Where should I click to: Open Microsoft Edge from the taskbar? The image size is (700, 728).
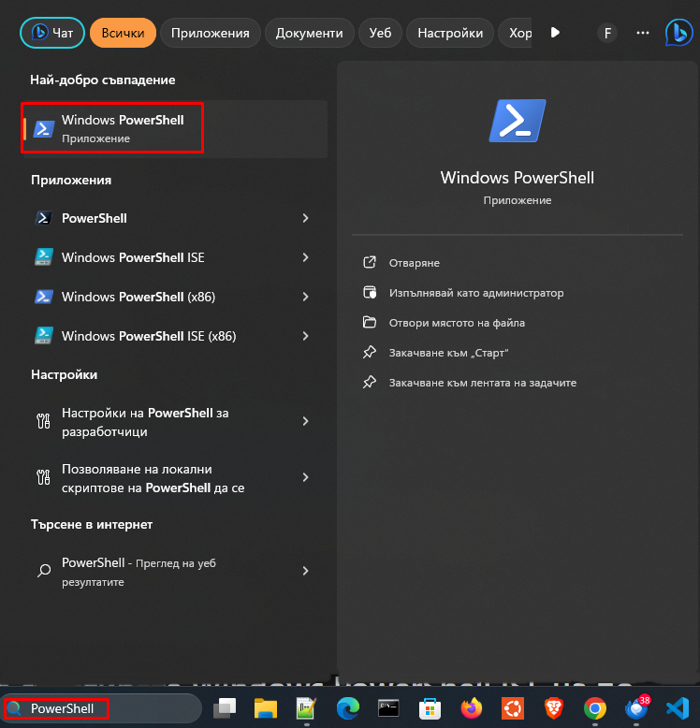pyautogui.click(x=348, y=708)
